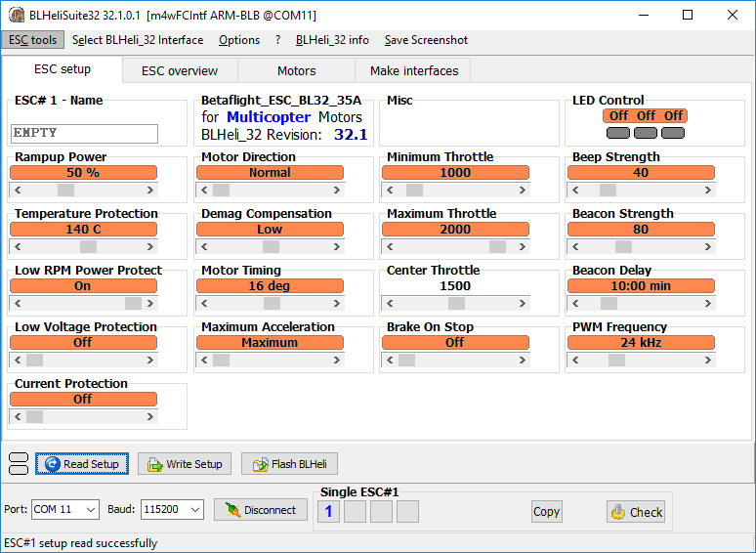Viewport: 756px width, 553px height.
Task: Click right arrow of Low Voltage Protection
Action: tap(150, 361)
